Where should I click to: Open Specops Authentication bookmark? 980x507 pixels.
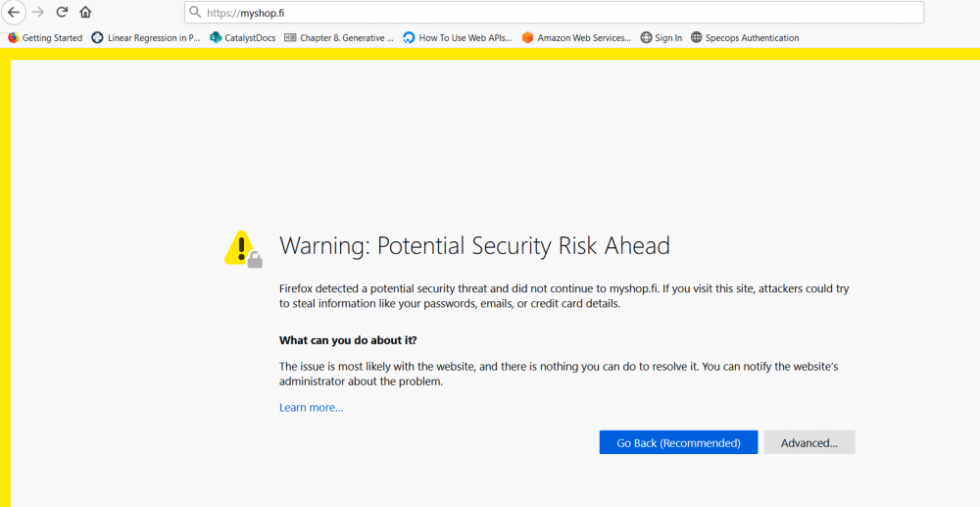click(745, 38)
